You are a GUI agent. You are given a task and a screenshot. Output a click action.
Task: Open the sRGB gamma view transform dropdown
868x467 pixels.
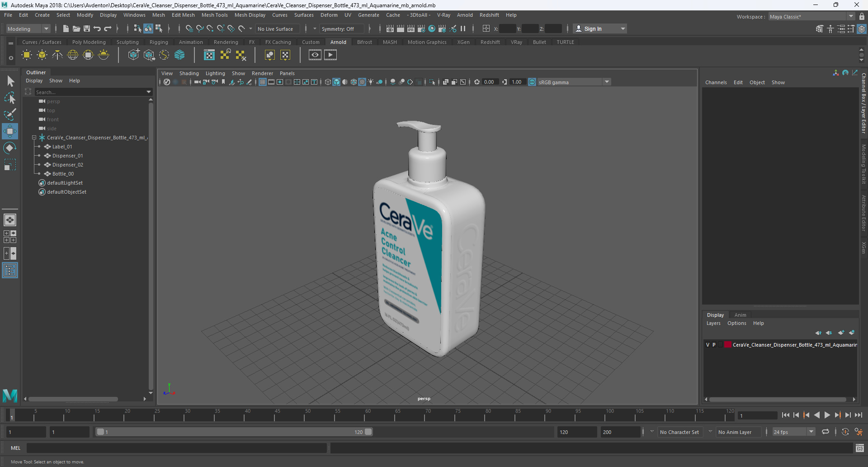click(x=574, y=82)
